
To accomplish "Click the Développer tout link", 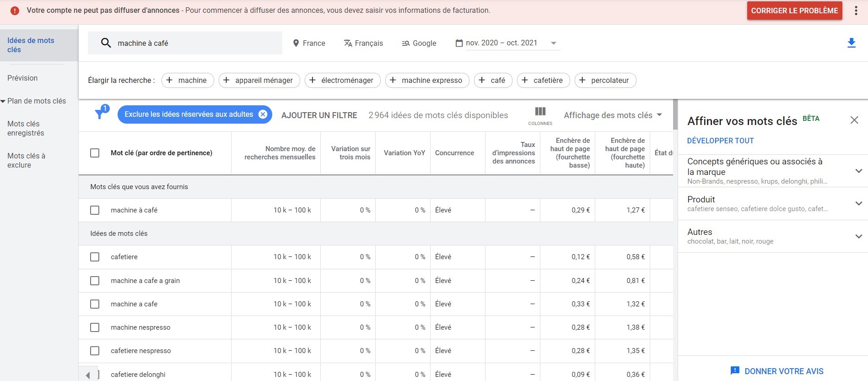I will coord(720,141).
